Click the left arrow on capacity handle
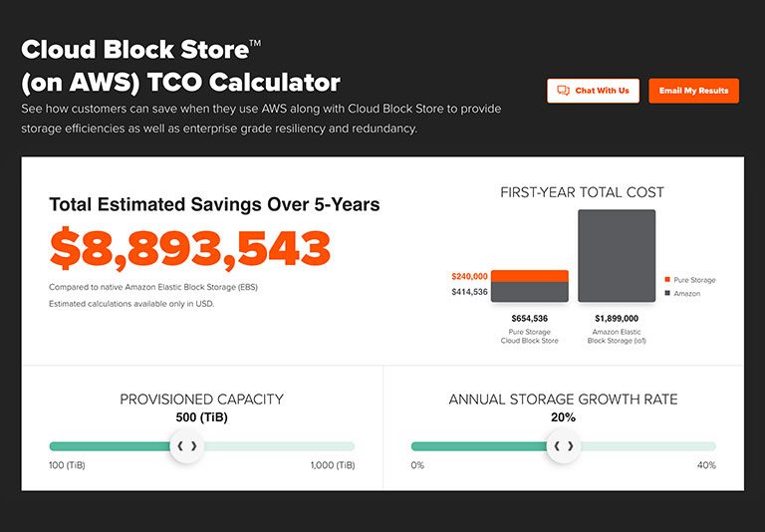The width and height of the screenshot is (765, 532). [179, 446]
